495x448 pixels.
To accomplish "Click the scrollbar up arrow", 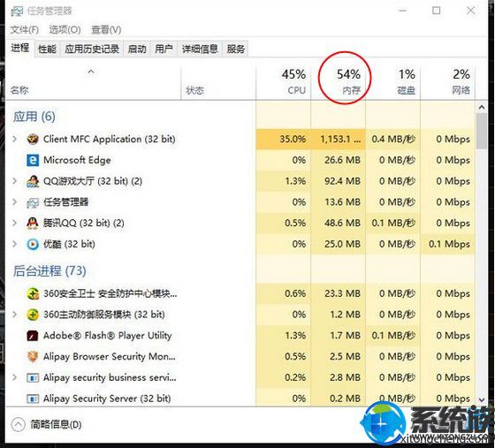I will (482, 108).
